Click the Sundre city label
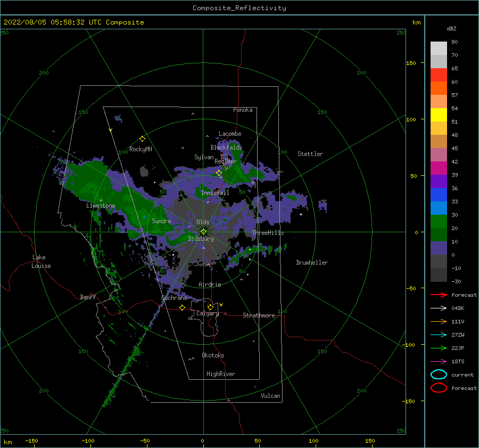The height and width of the screenshot is (448, 479). pyautogui.click(x=161, y=221)
